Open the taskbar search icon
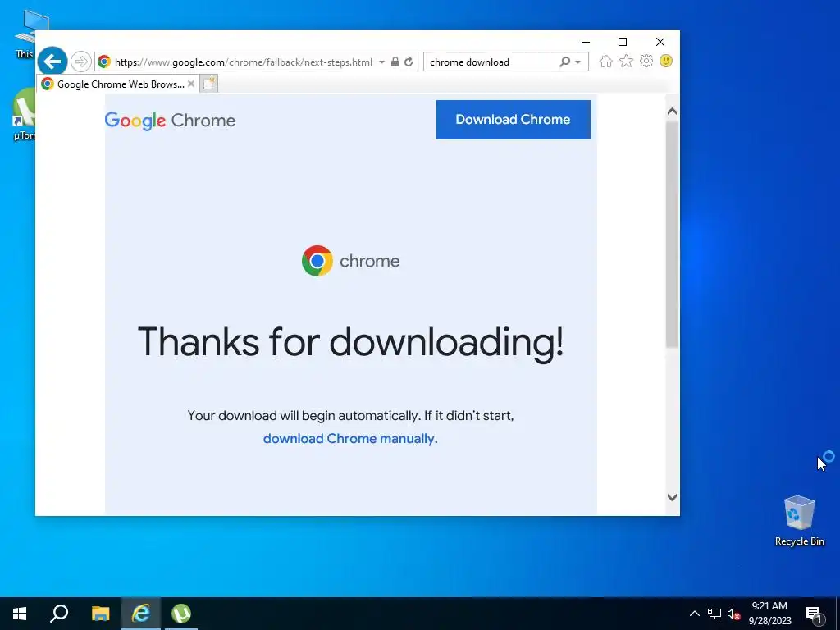Viewport: 840px width, 630px height. point(59,614)
